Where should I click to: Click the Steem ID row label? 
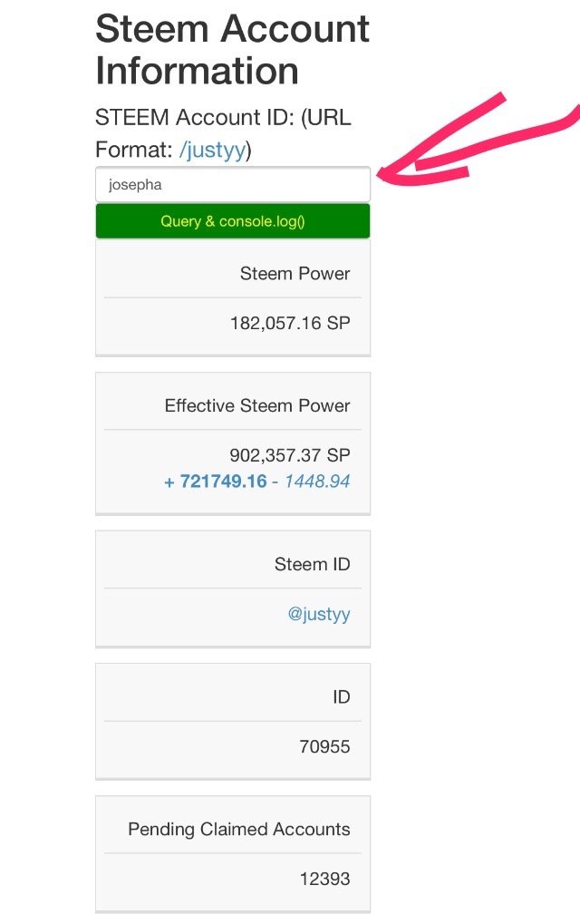point(312,564)
